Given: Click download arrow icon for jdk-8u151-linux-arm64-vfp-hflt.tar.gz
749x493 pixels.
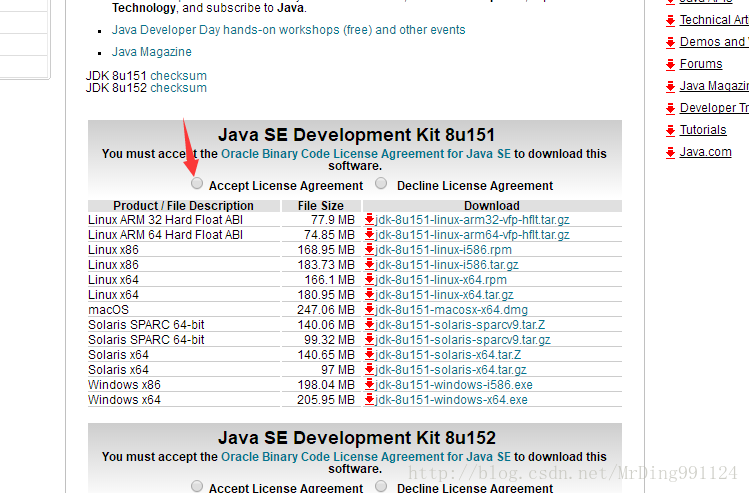Looking at the screenshot, I should 369,235.
